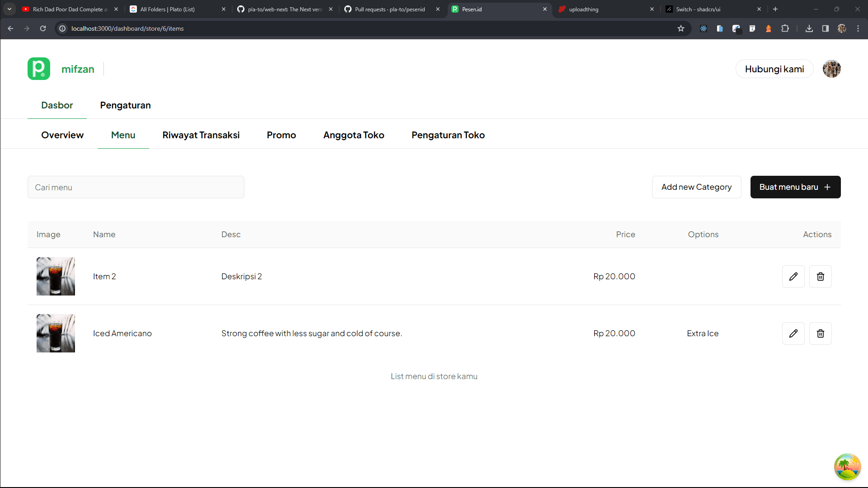
Task: Reload the current page
Action: click(43, 28)
